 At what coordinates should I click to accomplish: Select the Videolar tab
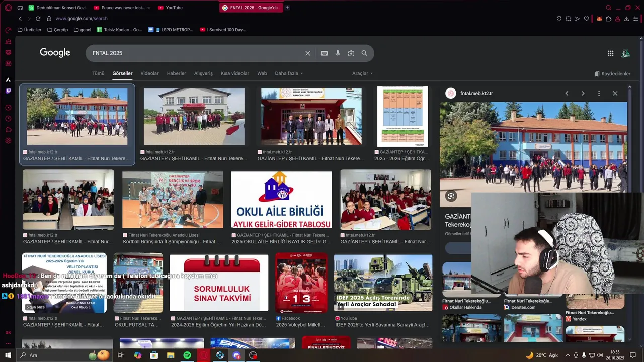[149, 73]
